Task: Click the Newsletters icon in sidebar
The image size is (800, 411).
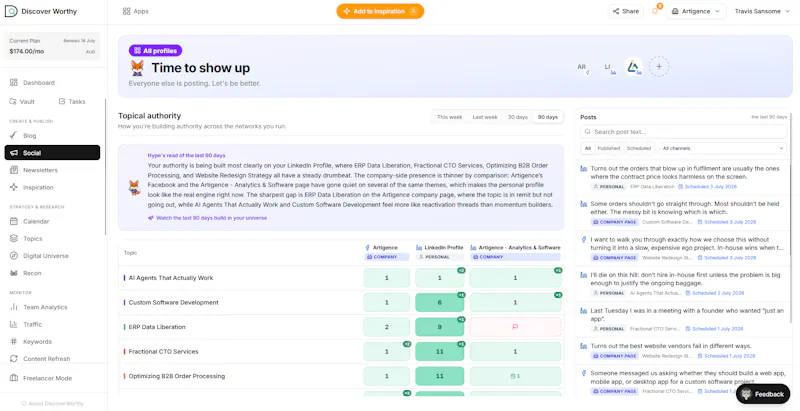Action: click(14, 170)
